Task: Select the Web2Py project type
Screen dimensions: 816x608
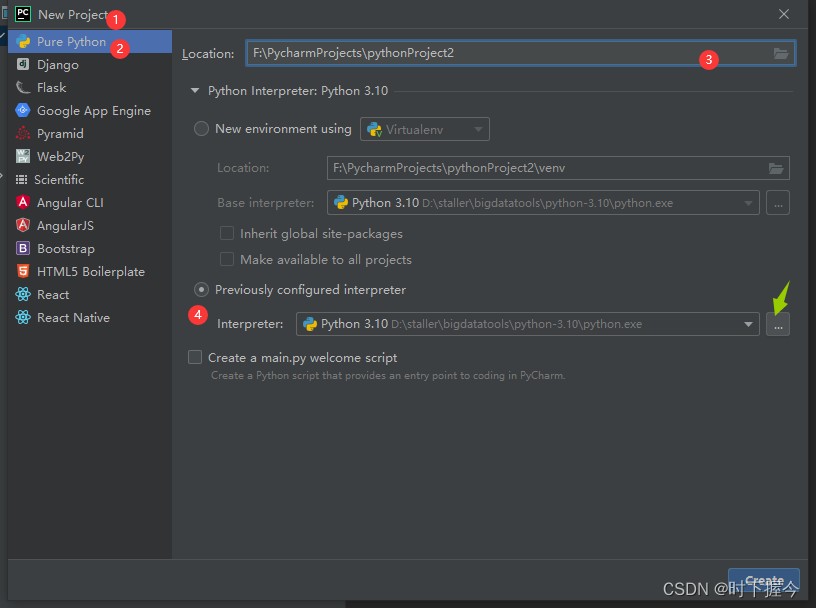Action: tap(90, 156)
